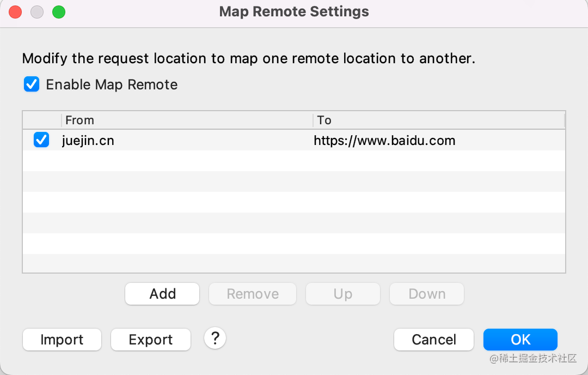The image size is (588, 375).
Task: Import mapping settings
Action: [x=62, y=340]
